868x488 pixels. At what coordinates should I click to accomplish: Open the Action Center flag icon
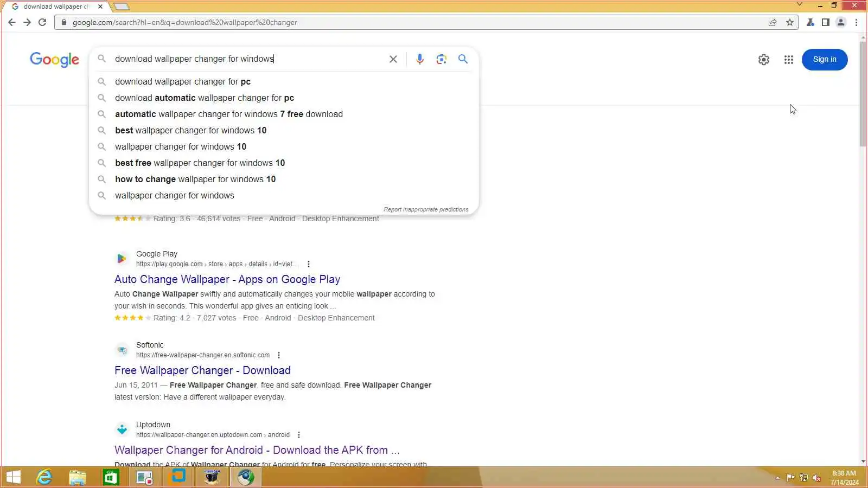point(790,478)
